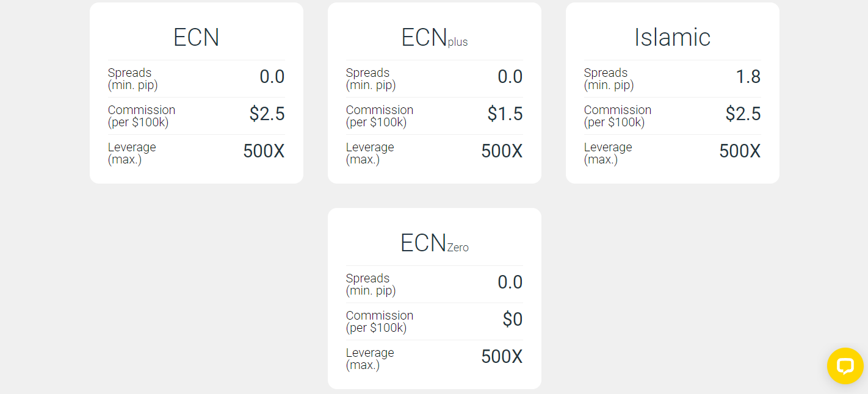The image size is (868, 394).
Task: Click the ECN plus $1.5 commission value
Action: point(505,114)
